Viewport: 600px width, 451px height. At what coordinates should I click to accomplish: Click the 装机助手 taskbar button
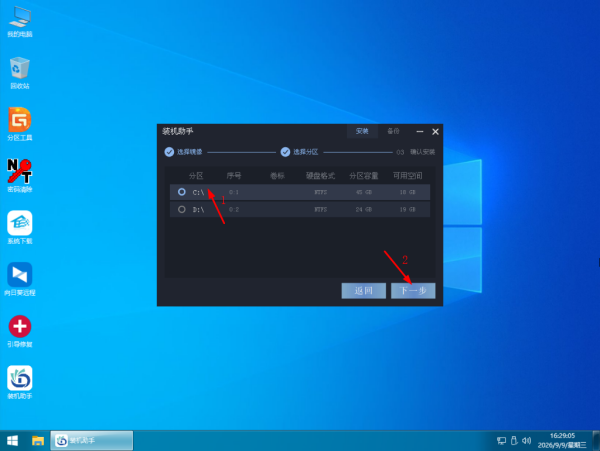[x=92, y=441]
